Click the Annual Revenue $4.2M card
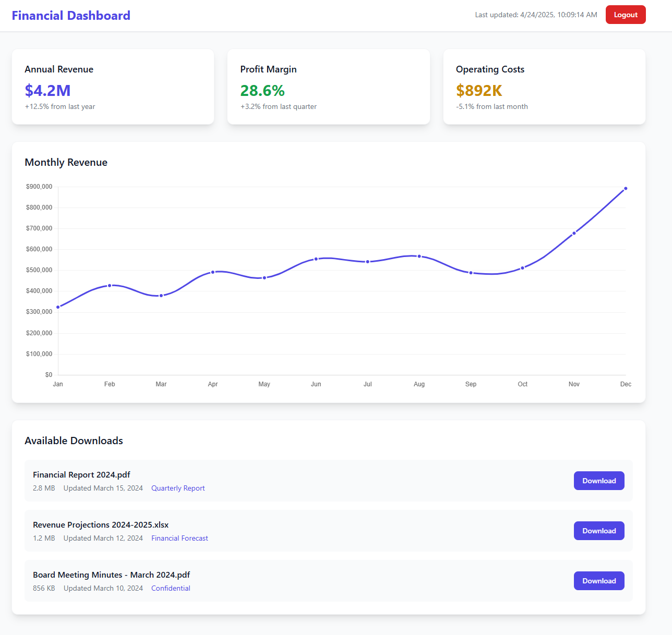Image resolution: width=672 pixels, height=635 pixels. 113,87
